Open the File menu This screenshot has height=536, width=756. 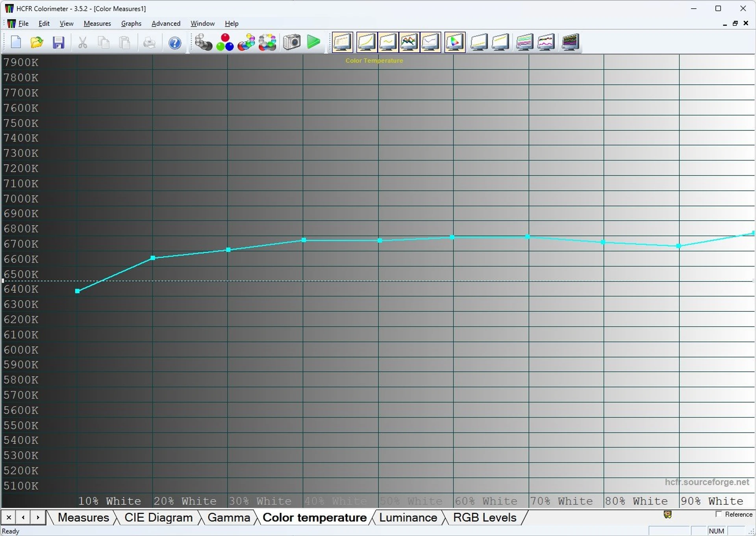(x=24, y=24)
